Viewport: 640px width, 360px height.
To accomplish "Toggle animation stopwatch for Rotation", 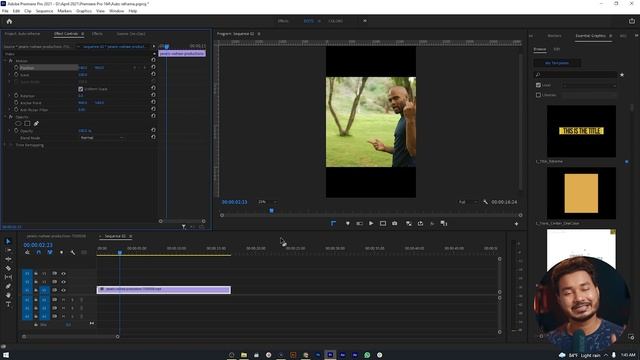I will point(16,96).
